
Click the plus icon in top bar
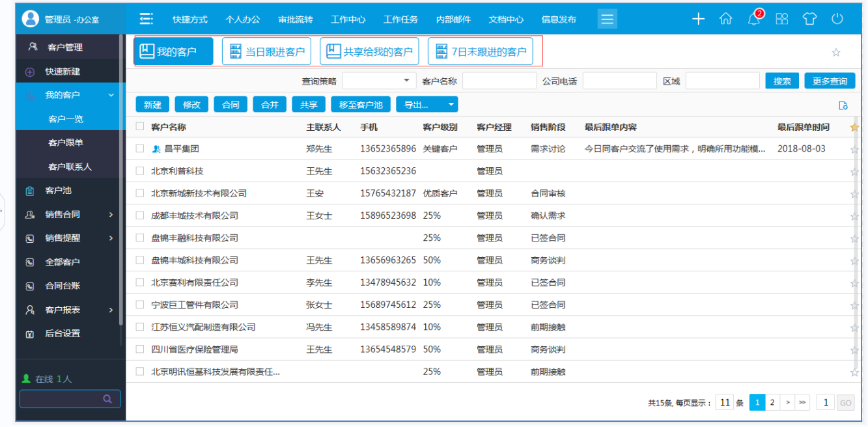[x=698, y=19]
